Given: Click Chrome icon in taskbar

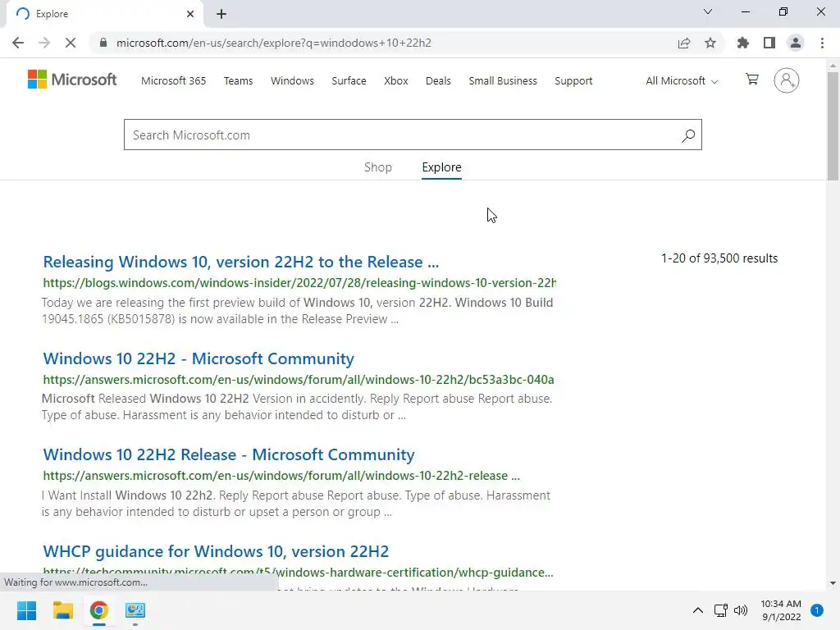Looking at the screenshot, I should point(98,610).
